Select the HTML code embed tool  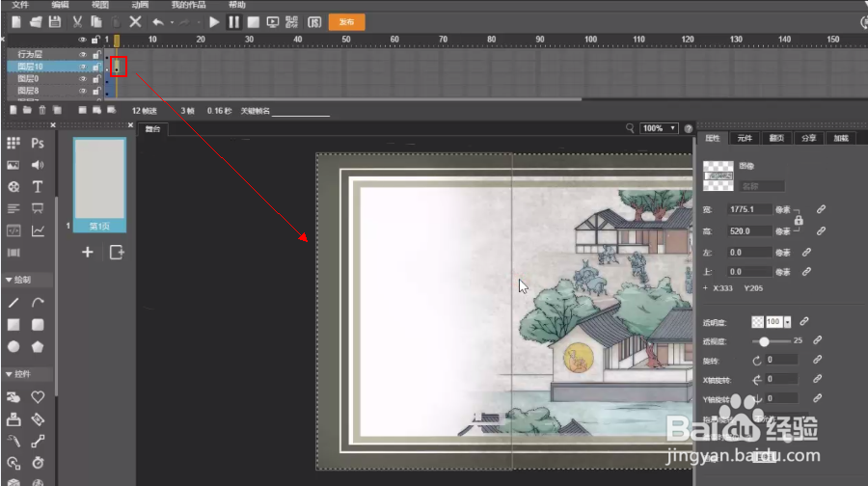coord(14,230)
